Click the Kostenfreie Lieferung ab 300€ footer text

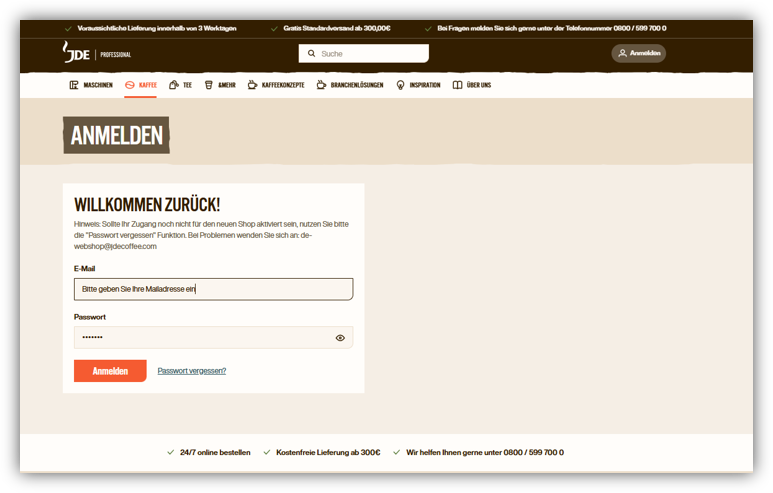pyautogui.click(x=328, y=452)
